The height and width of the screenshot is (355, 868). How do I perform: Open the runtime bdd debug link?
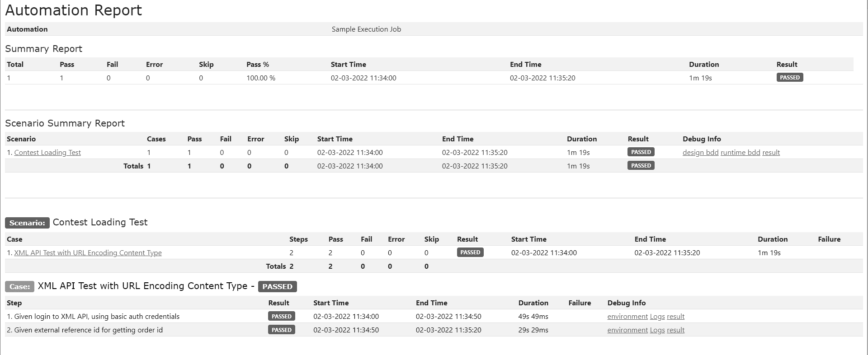tap(740, 153)
